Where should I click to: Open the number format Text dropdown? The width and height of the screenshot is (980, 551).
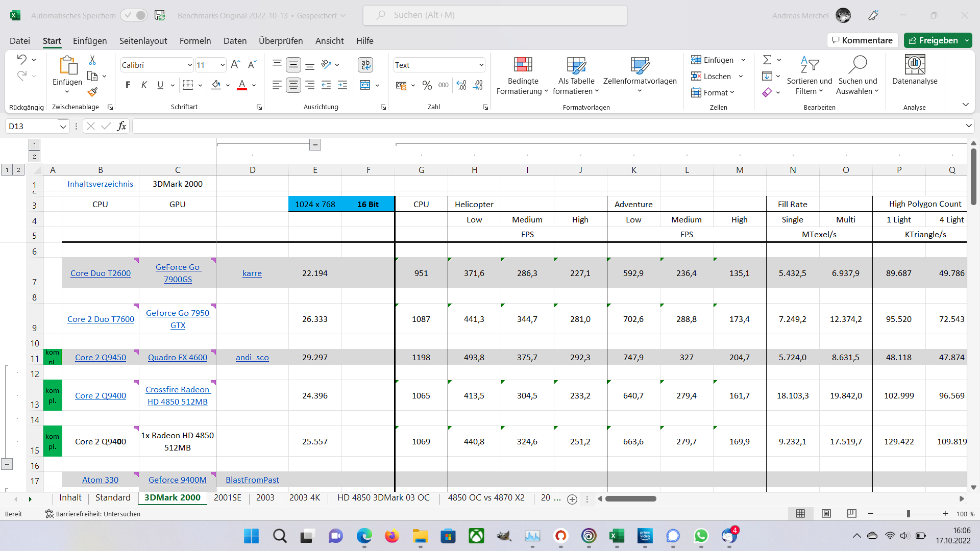[x=481, y=65]
